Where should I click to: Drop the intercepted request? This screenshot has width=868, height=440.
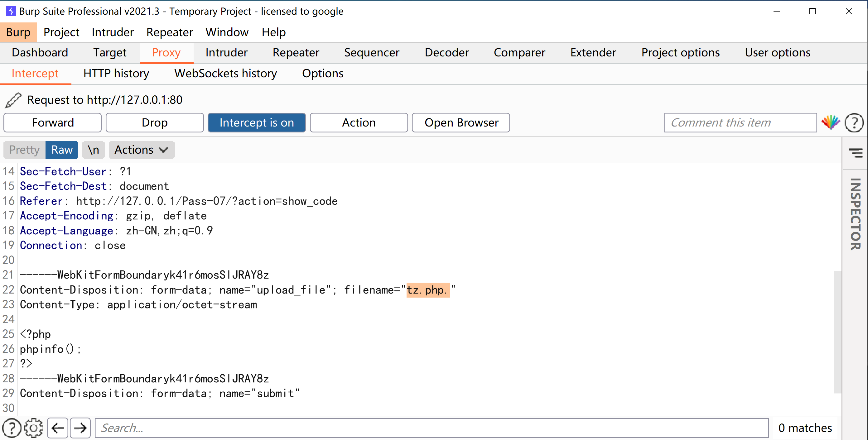155,122
